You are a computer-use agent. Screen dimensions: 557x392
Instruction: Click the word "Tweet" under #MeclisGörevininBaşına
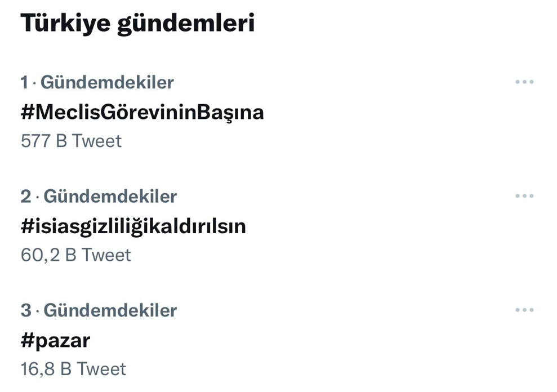96,141
